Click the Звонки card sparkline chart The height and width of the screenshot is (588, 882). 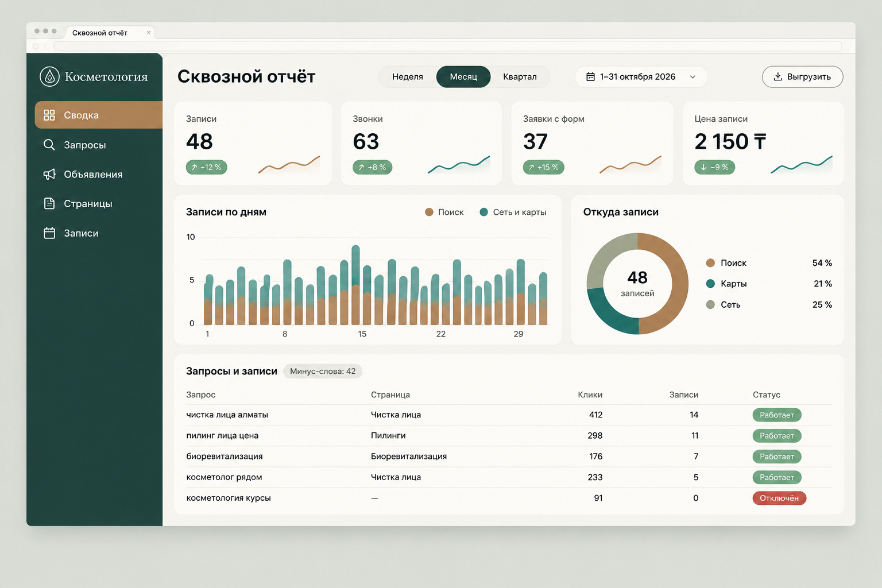point(459,165)
